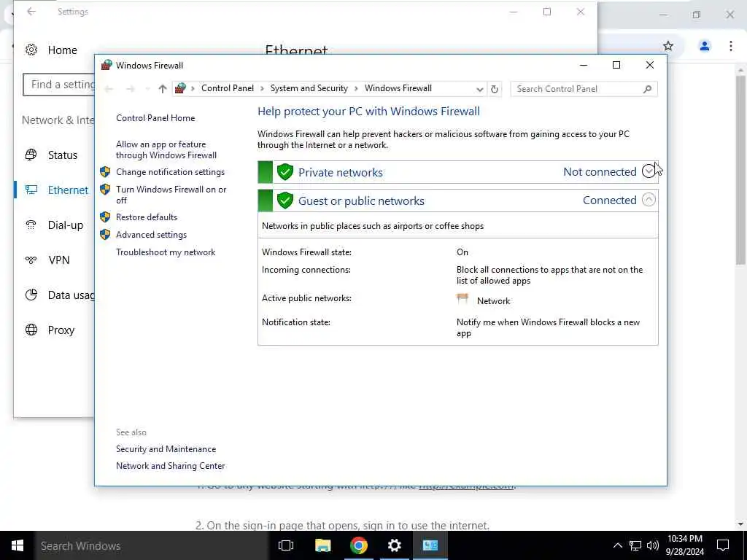Screen dimensions: 747x560
Task: Click the Data usage pie icon in Settings
Action: click(x=31, y=295)
